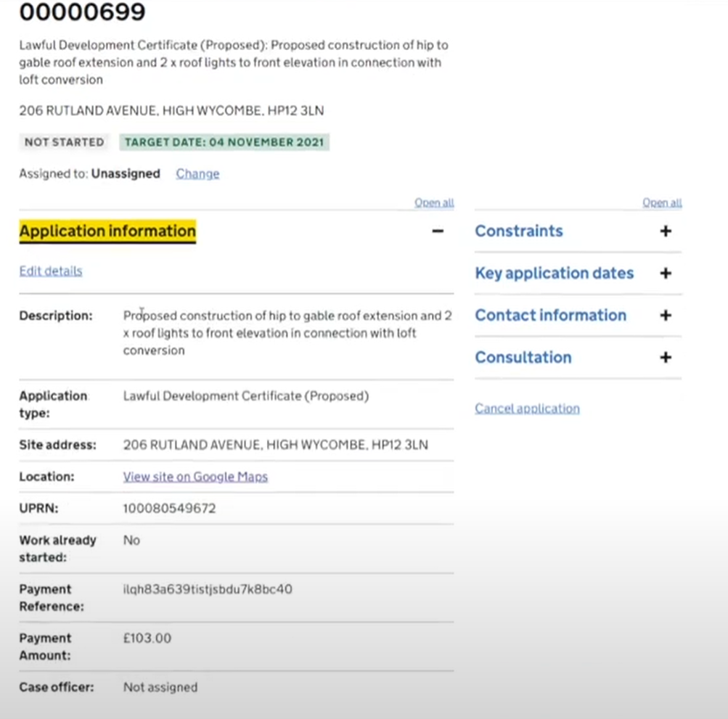728x719 pixels.
Task: Click the Not Started status tag
Action: [x=64, y=142]
